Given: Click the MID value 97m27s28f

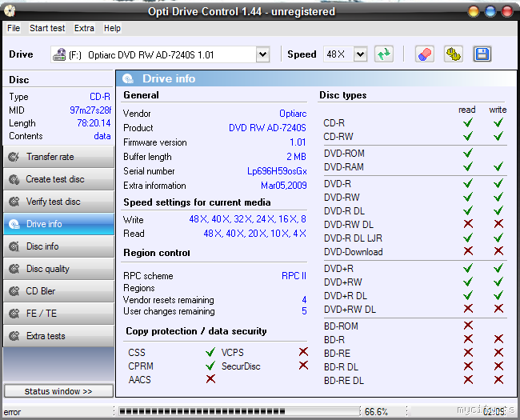Looking at the screenshot, I should [90, 110].
